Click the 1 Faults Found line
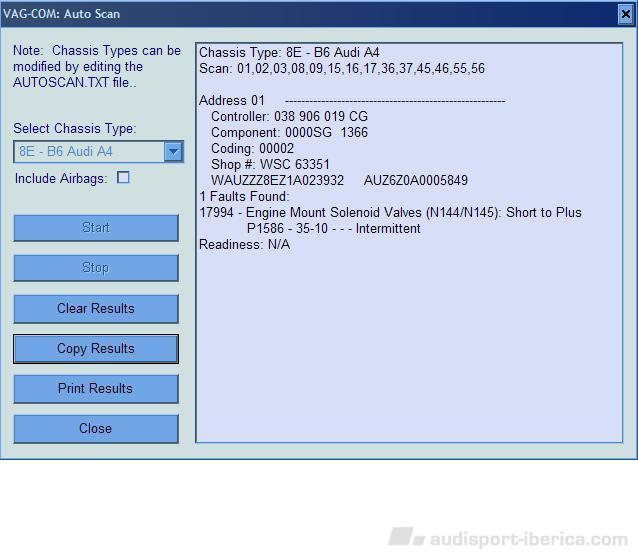This screenshot has height=559, width=638. [244, 197]
